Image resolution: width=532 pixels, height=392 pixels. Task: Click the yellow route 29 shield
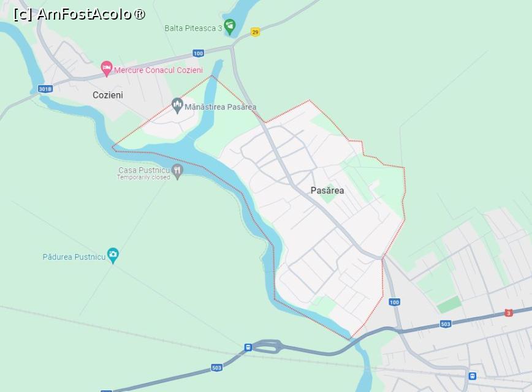(x=255, y=32)
